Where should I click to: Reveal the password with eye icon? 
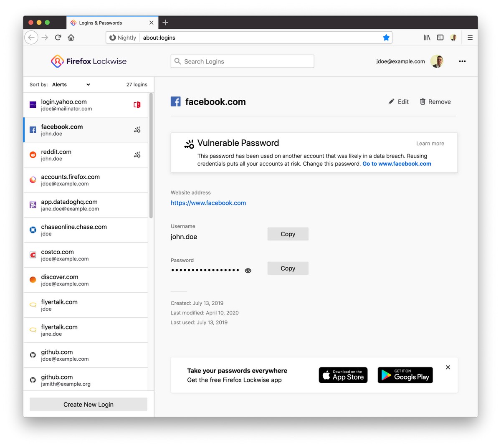[x=248, y=271]
